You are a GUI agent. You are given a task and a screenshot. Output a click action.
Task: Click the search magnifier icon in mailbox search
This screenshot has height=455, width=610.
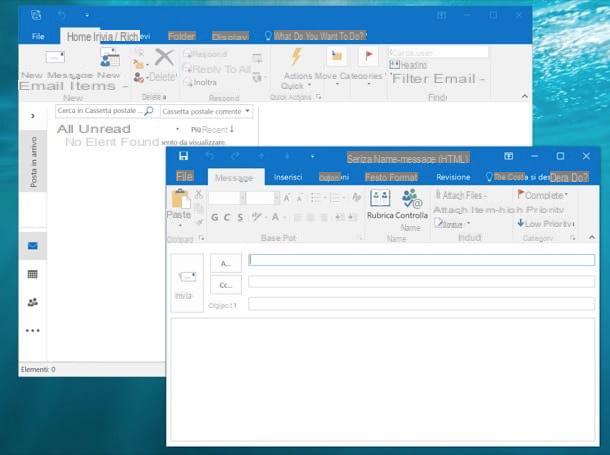point(149,111)
